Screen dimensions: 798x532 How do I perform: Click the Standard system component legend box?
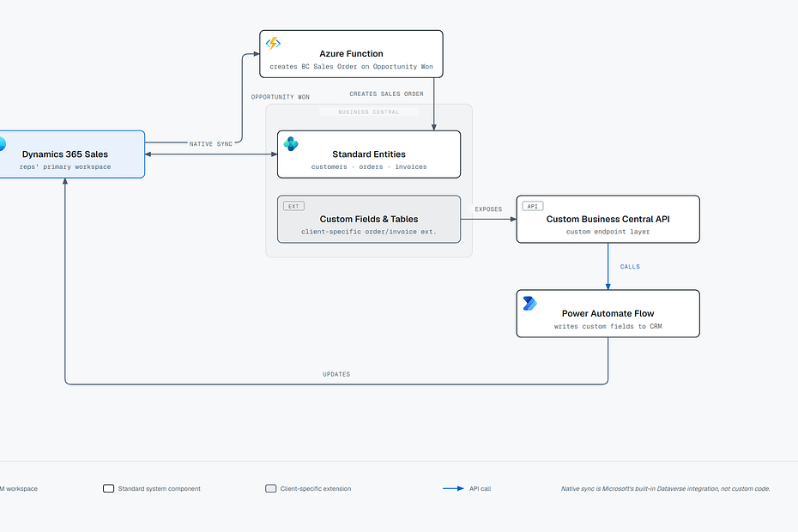(108, 488)
